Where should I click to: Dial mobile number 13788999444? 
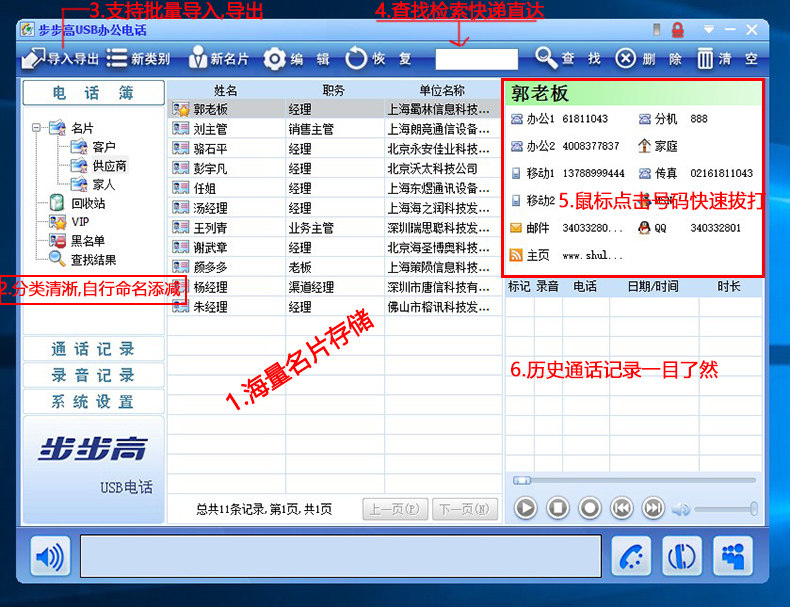pyautogui.click(x=594, y=173)
